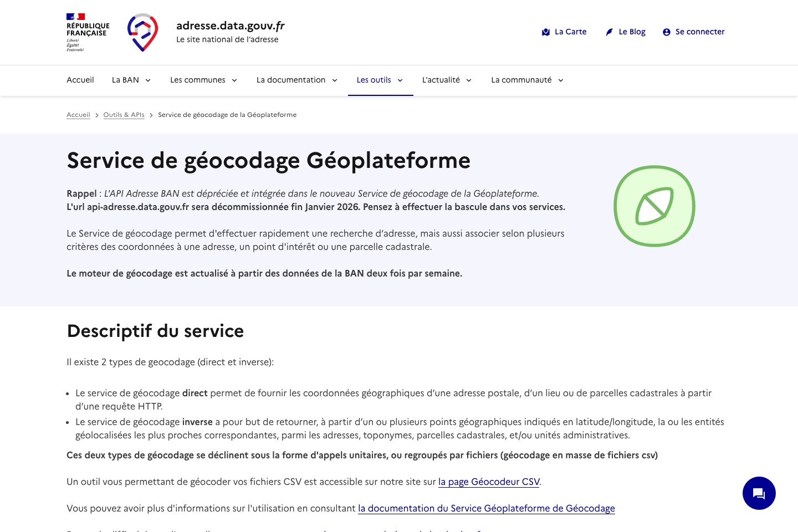Click the adresse.data.gouv.fr location pin logo
The width and height of the screenshot is (798, 532).
coord(142,32)
